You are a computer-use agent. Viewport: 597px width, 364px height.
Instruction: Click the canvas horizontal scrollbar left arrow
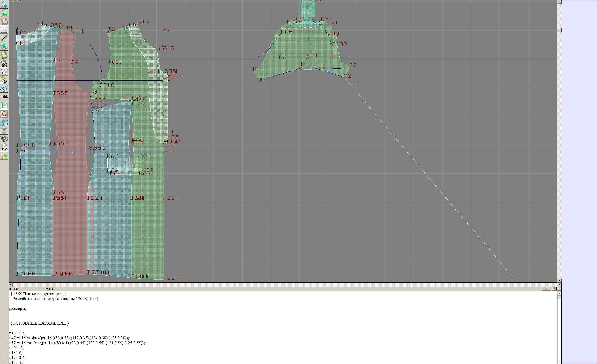pyautogui.click(x=11, y=284)
